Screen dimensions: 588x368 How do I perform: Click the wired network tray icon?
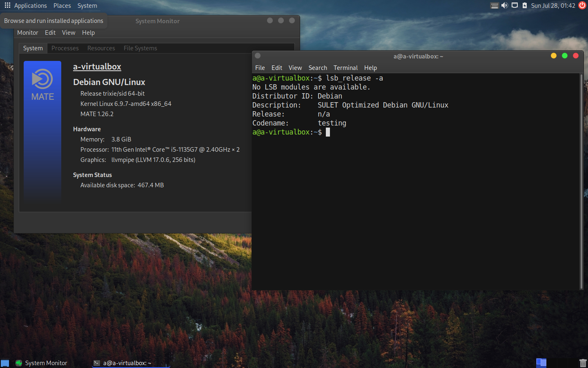click(x=515, y=6)
